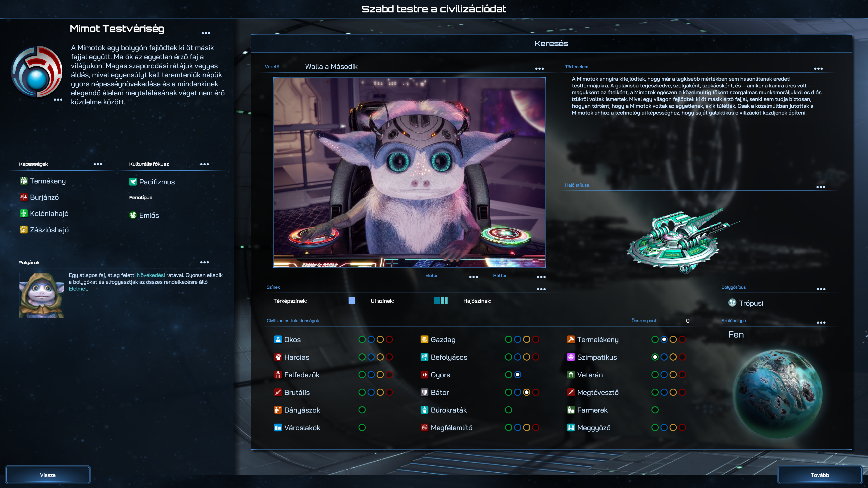Open the Történelem options dots
This screenshot has height=488, width=868.
pyautogui.click(x=818, y=69)
